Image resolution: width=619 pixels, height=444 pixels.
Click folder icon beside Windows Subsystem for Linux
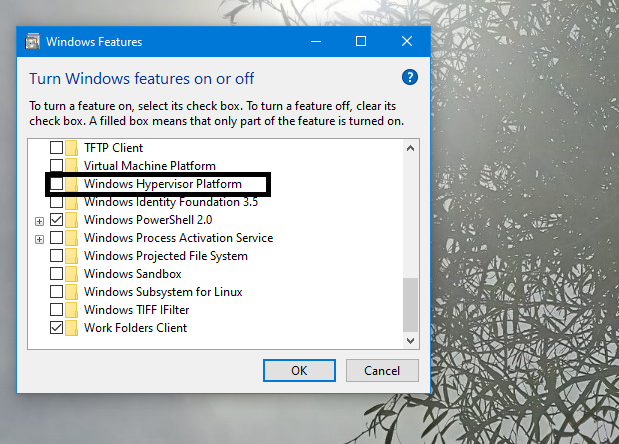(x=71, y=292)
